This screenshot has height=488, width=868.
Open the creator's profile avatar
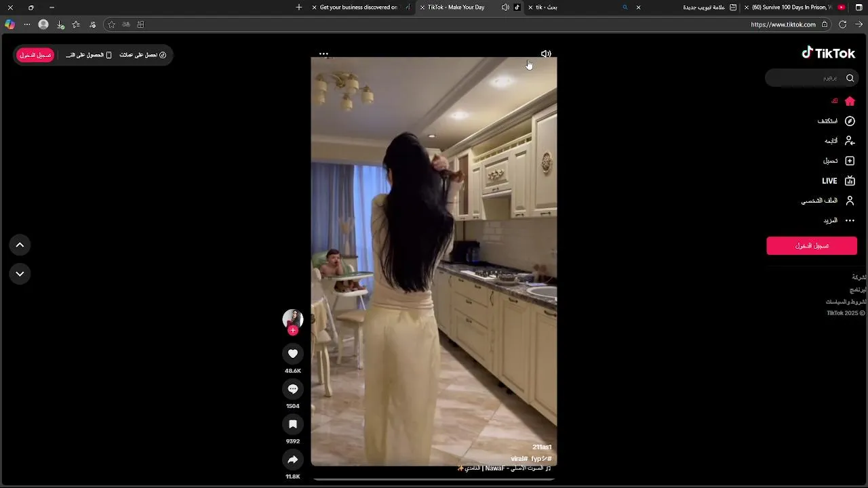[x=293, y=319]
